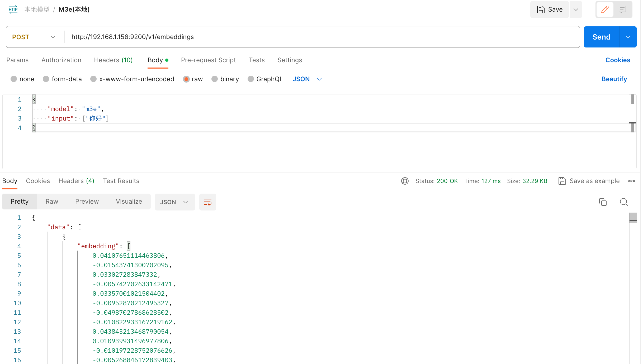
Task: Click the Save button label
Action: (555, 9)
